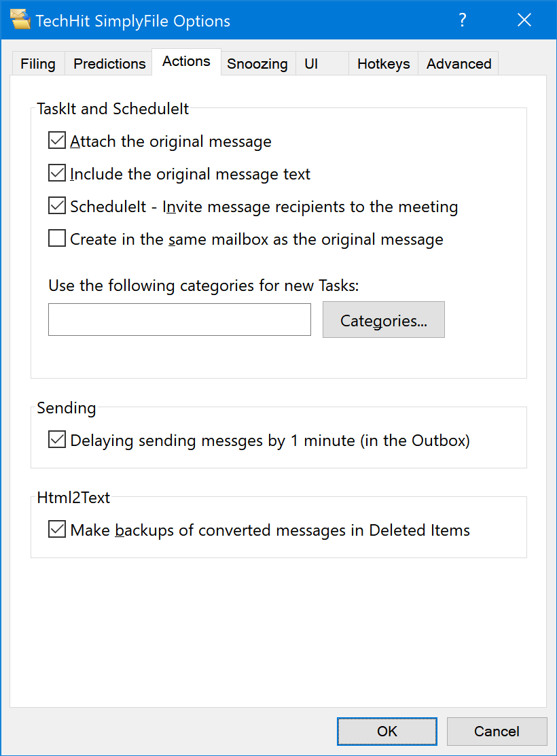This screenshot has height=756, width=557.
Task: Switch to the Hotkeys tab
Action: (x=384, y=64)
